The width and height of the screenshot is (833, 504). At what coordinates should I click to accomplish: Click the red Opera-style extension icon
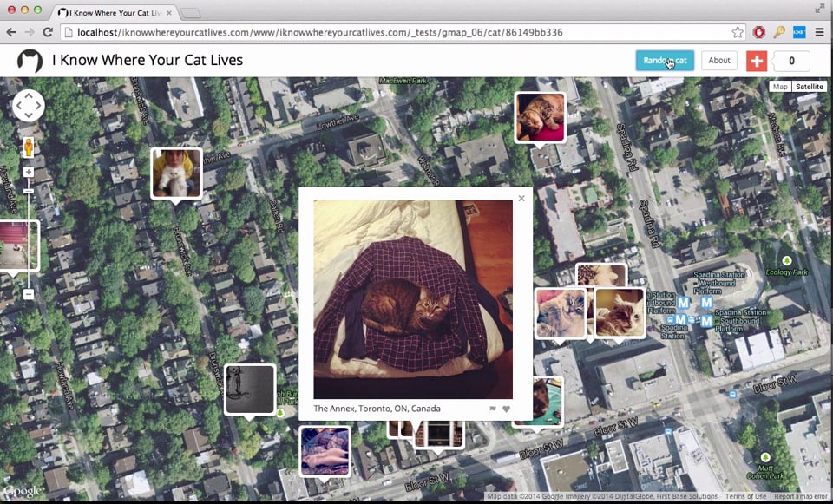click(x=759, y=32)
